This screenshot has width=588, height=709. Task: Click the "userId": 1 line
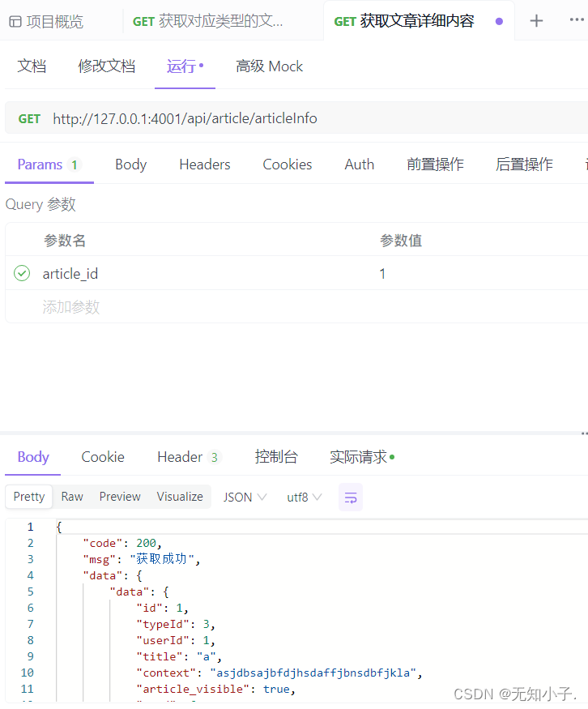tap(176, 640)
